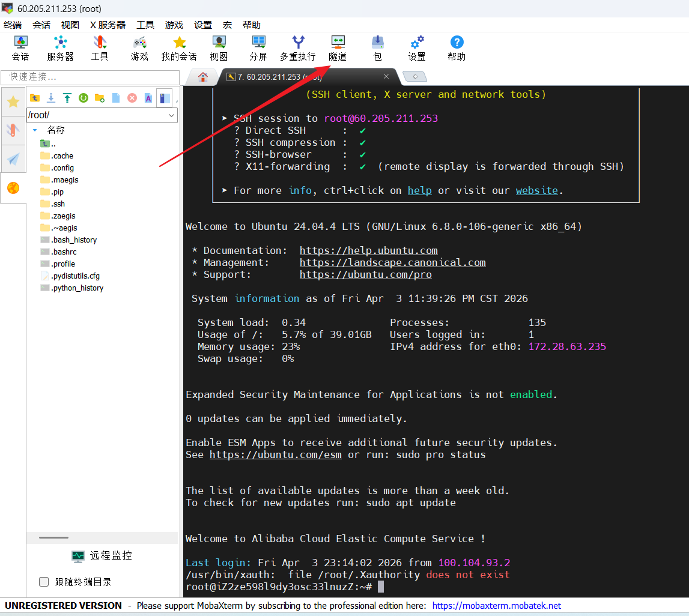
Task: Click the 多重执行 (MultiExec) toolbar icon
Action: tap(298, 48)
